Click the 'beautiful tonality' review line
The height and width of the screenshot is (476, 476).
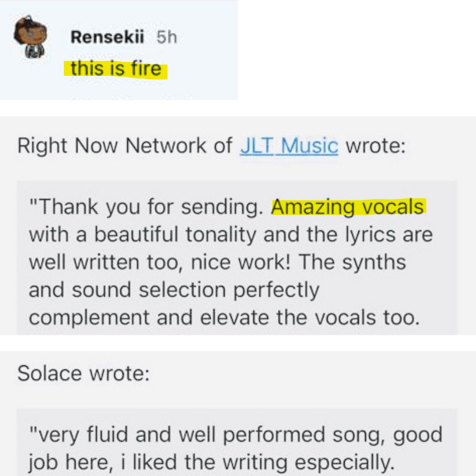[x=231, y=234]
